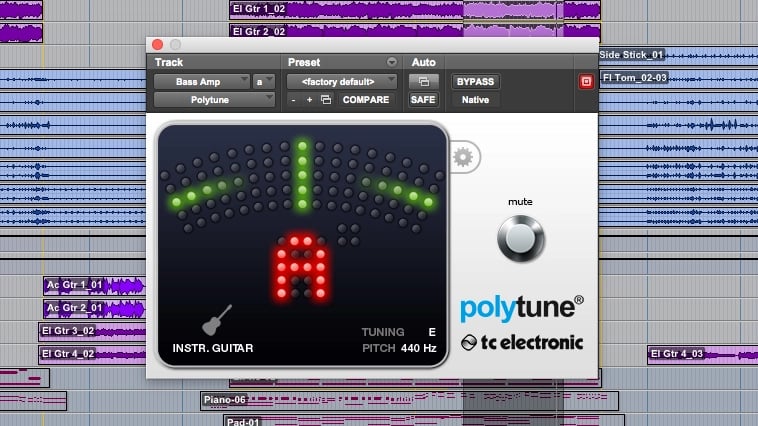Click the TUNING E value
Viewport: 758px width, 426px height.
coord(432,332)
